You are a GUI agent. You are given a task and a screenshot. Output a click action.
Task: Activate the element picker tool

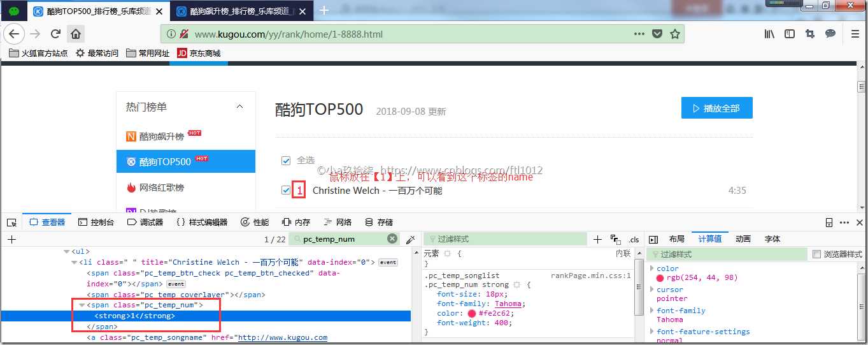(11, 222)
